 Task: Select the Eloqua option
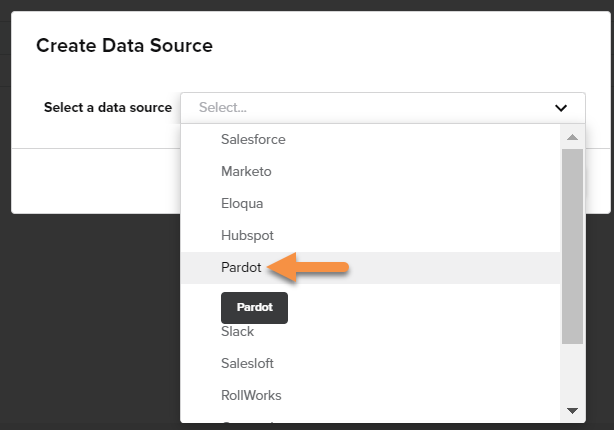click(370, 204)
